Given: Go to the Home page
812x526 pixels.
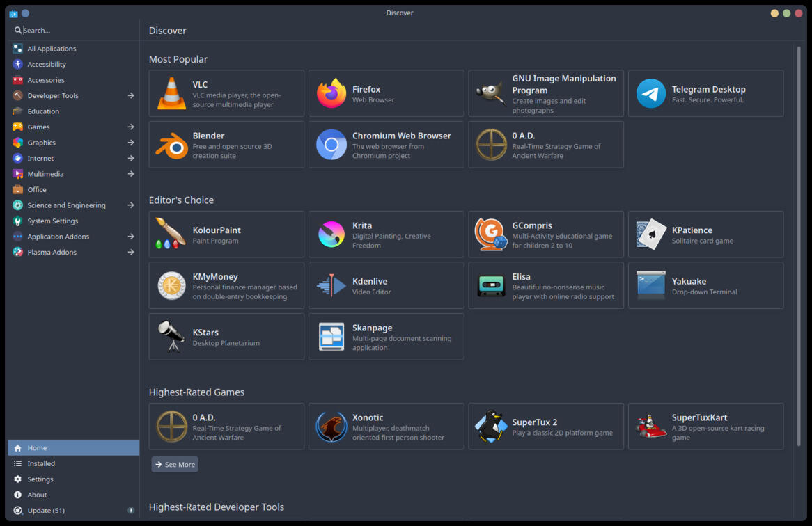Looking at the screenshot, I should tap(74, 448).
